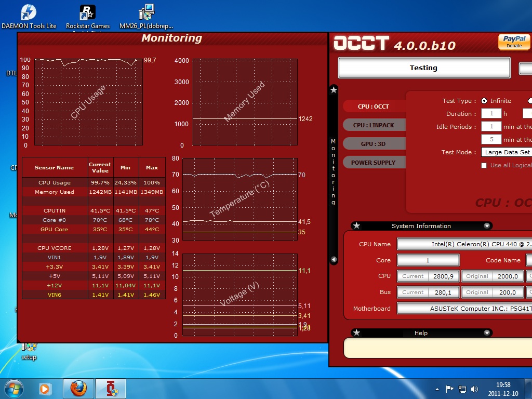Click the Min column header
The width and height of the screenshot is (532, 399).
pyautogui.click(x=126, y=167)
